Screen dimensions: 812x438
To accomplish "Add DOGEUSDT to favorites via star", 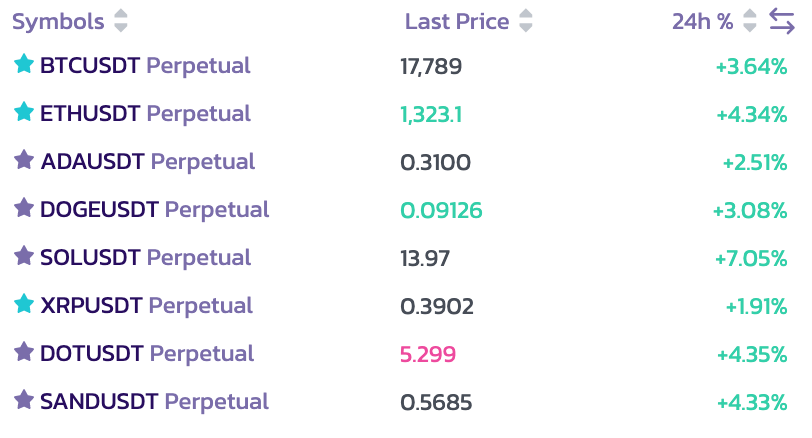I will click(24, 208).
